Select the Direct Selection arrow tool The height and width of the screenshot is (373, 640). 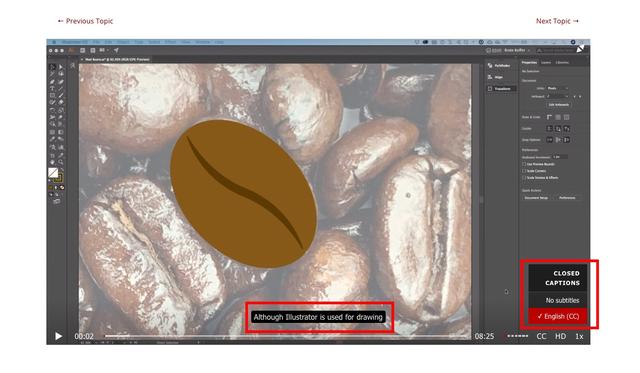pos(61,67)
